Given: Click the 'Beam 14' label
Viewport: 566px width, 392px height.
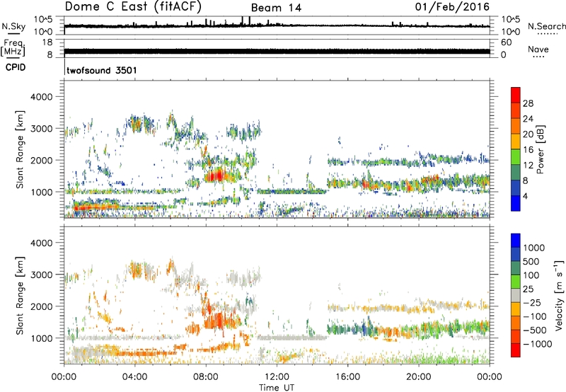Looking at the screenshot, I should point(276,8).
